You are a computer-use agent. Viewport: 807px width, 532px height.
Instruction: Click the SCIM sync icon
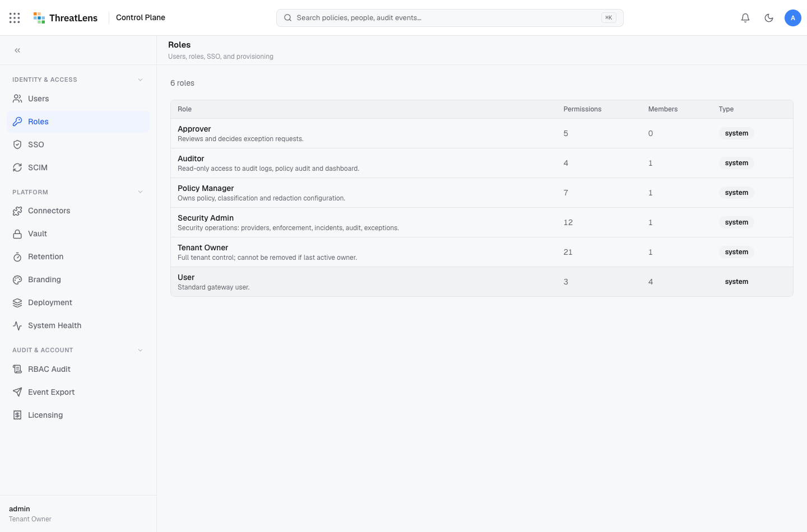[x=17, y=167]
